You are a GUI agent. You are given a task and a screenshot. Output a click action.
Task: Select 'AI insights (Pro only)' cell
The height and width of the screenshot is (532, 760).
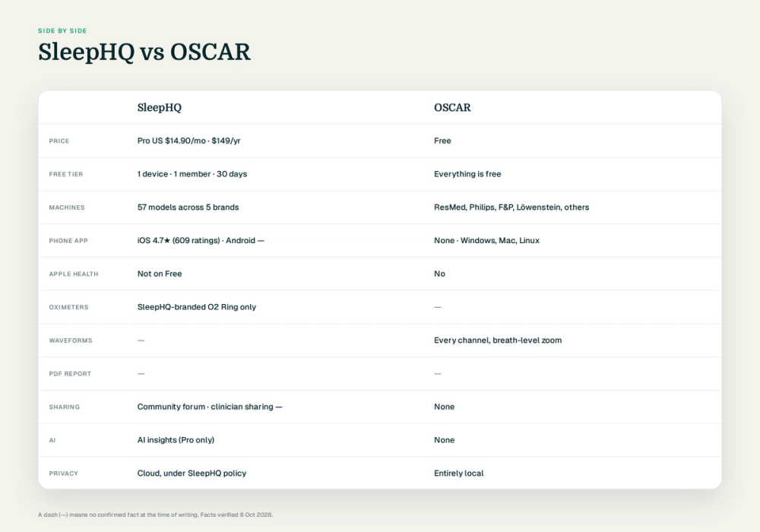(176, 440)
